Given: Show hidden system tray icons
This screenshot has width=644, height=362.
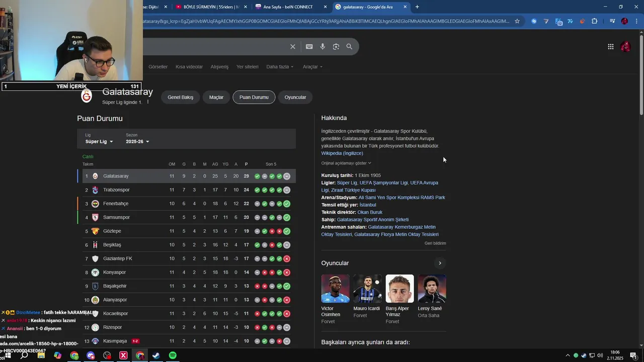Looking at the screenshot, I should pos(568,355).
